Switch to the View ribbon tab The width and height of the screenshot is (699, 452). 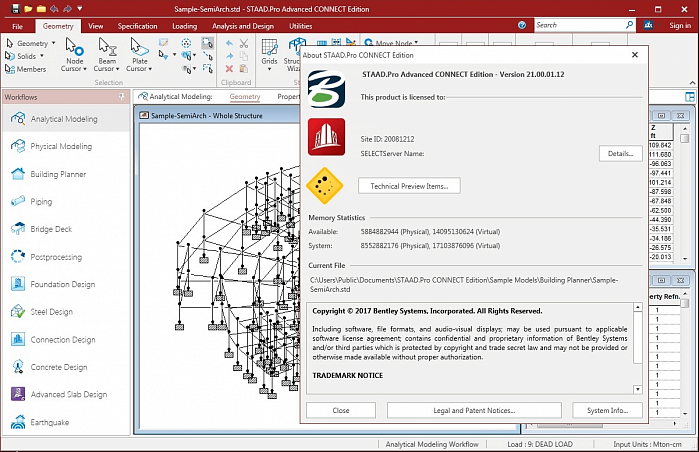coord(95,26)
